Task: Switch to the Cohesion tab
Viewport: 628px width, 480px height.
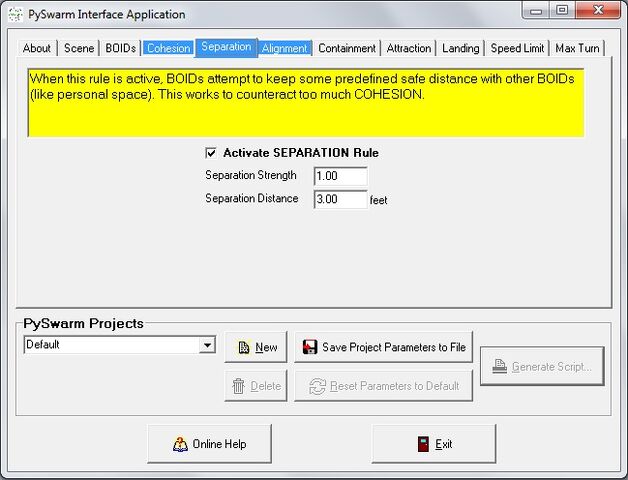Action: [x=169, y=48]
